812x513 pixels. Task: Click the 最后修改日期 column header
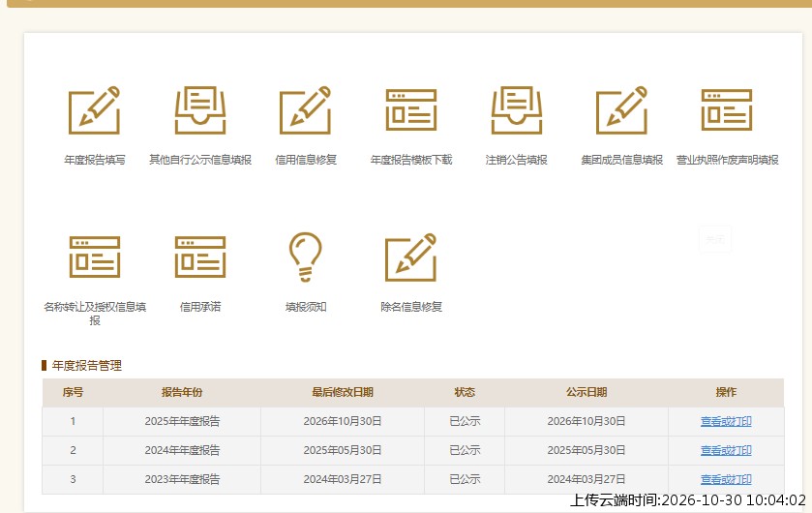click(x=343, y=392)
